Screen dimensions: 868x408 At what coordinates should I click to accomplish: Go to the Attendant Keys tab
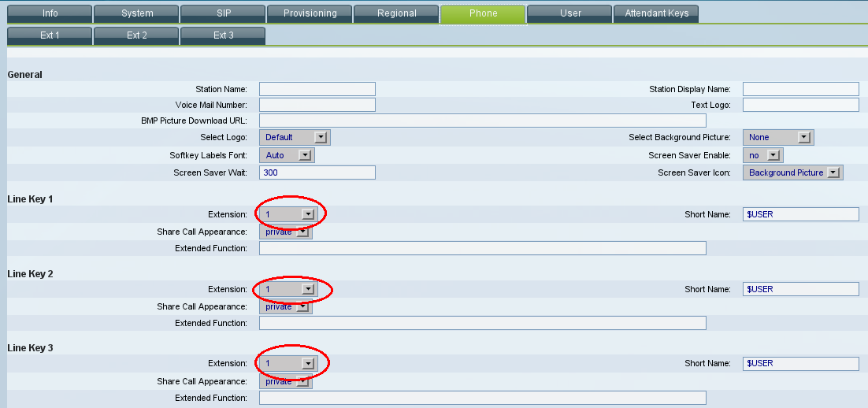[x=656, y=13]
